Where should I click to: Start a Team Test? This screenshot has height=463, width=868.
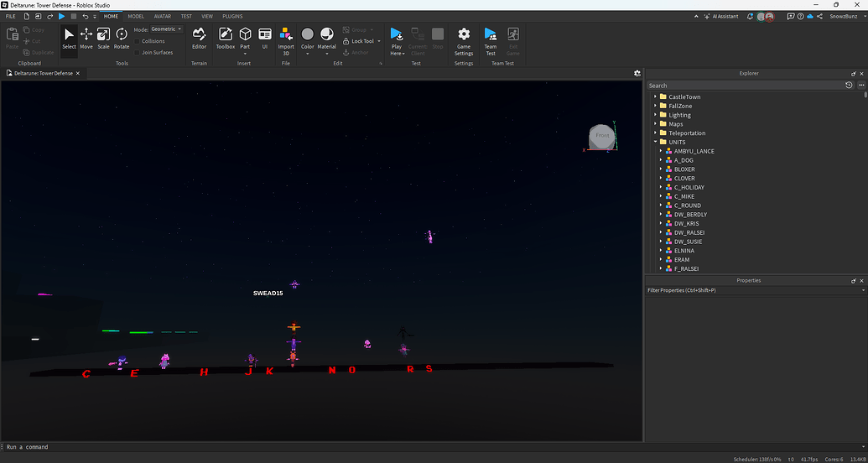coord(491,40)
